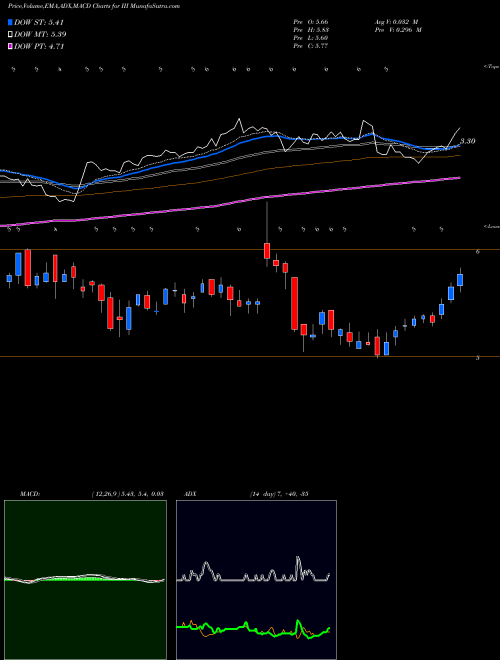Screen dimensions: 500x660
Task: Click the 'Pre H: 5.83' high value
Action: pyautogui.click(x=311, y=30)
